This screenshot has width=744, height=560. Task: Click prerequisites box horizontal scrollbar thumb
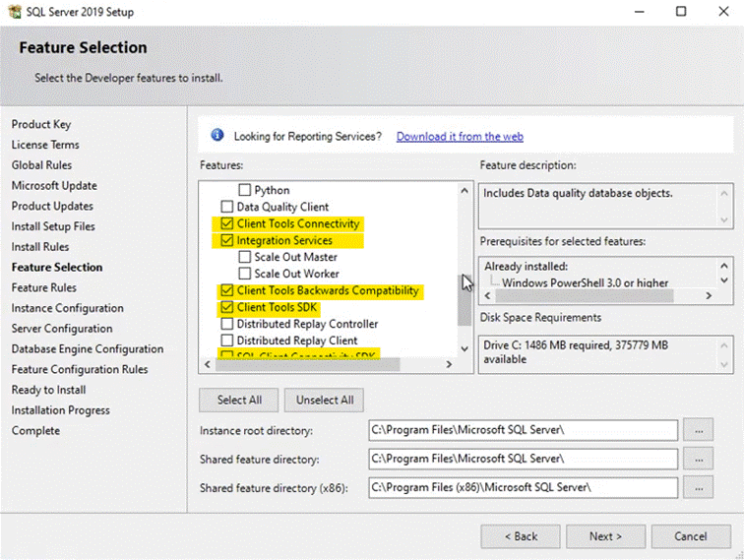pyautogui.click(x=585, y=295)
